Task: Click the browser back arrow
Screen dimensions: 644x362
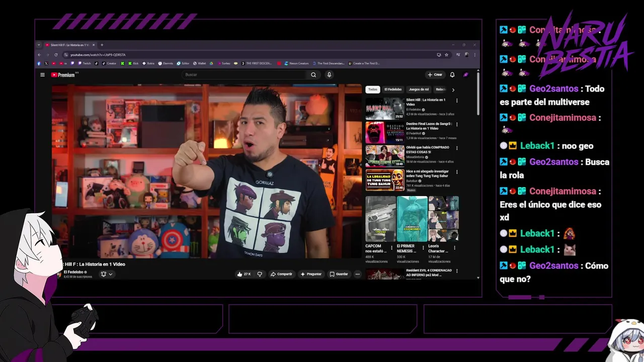Action: click(x=39, y=54)
